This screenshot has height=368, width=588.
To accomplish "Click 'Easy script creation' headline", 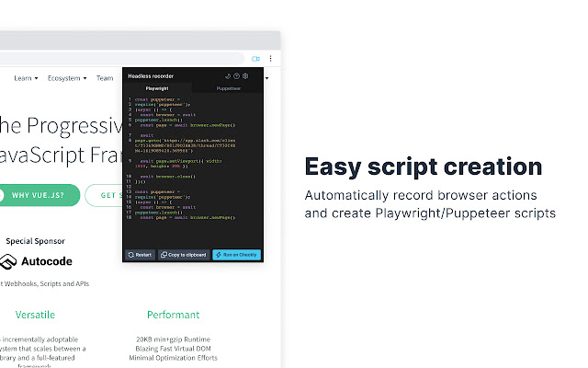I will (424, 167).
